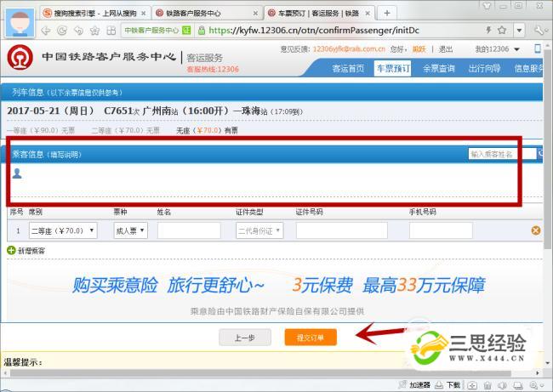Image resolution: width=553 pixels, height=392 pixels.
Task: Click the passenger person icon
Action: (17, 173)
